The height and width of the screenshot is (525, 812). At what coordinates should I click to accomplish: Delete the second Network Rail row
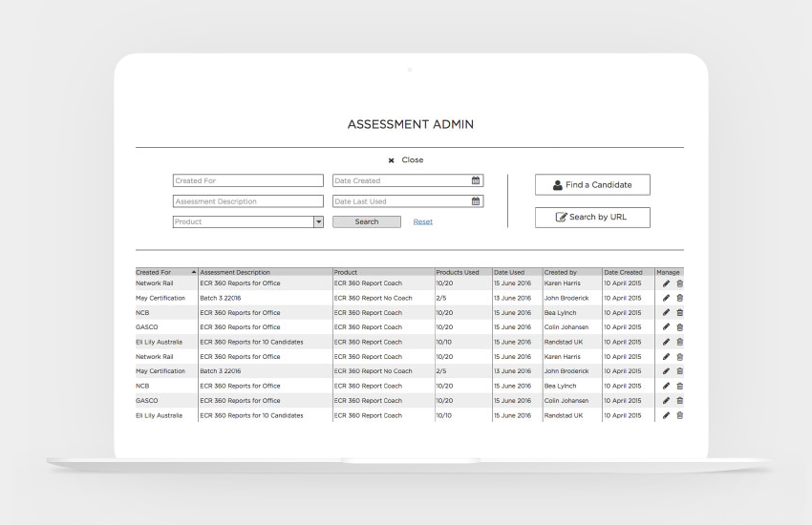coord(680,356)
